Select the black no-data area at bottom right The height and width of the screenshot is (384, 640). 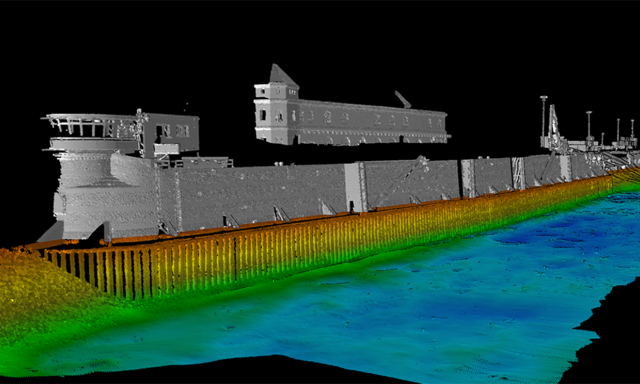[604, 335]
